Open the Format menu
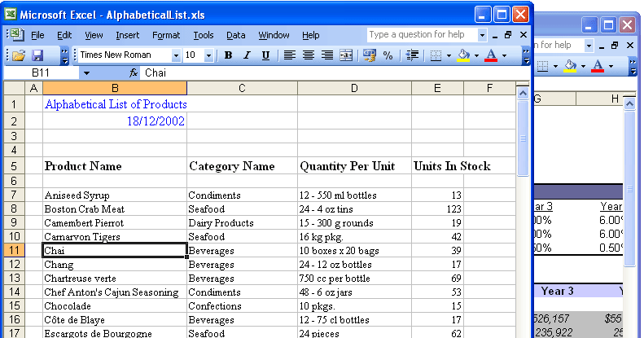This screenshot has height=338, width=644. click(x=166, y=35)
